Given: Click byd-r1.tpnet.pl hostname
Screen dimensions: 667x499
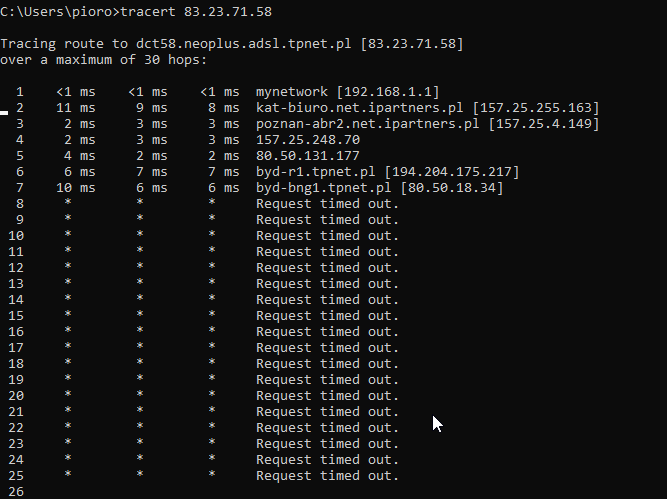Looking at the screenshot, I should [316, 172].
